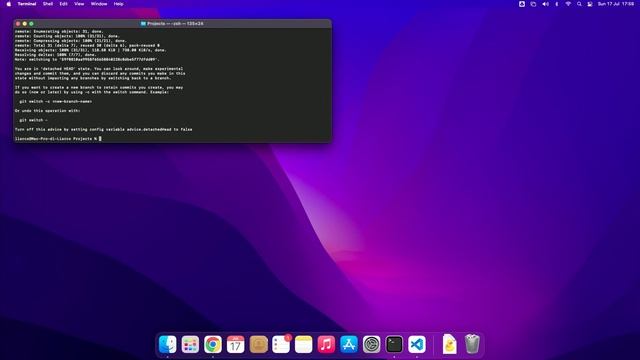
Task: Click the Terminal icon in Dock
Action: pos(394,344)
